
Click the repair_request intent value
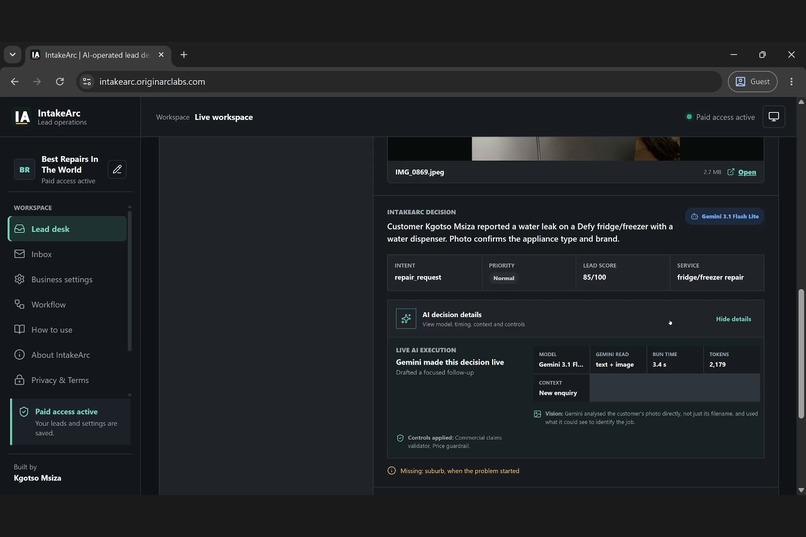pos(418,277)
